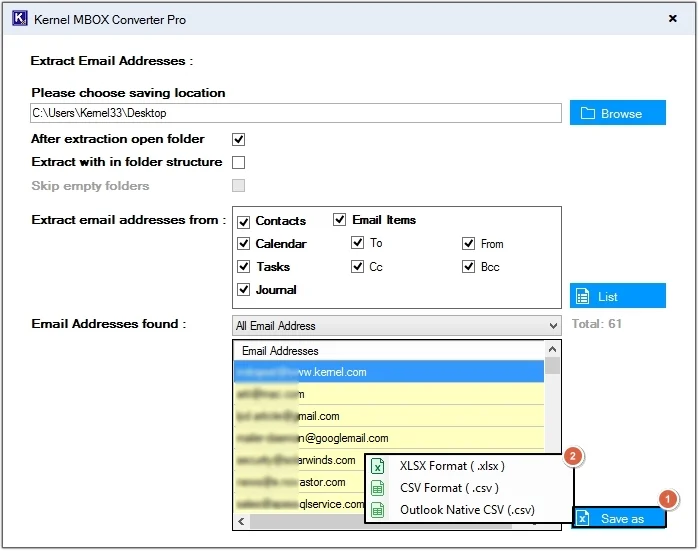Click the List button
The width and height of the screenshot is (699, 551).
point(617,296)
